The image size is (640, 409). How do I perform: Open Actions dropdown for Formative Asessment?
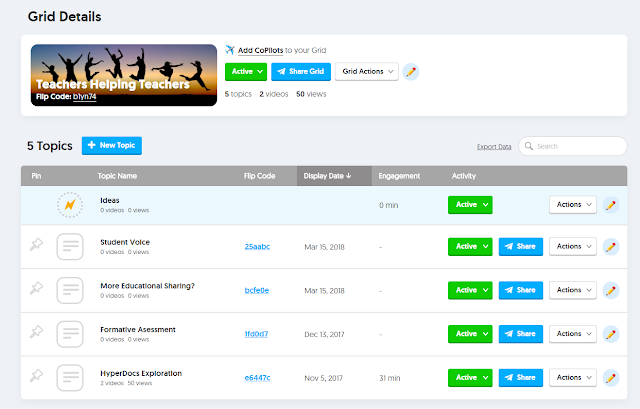(x=573, y=334)
